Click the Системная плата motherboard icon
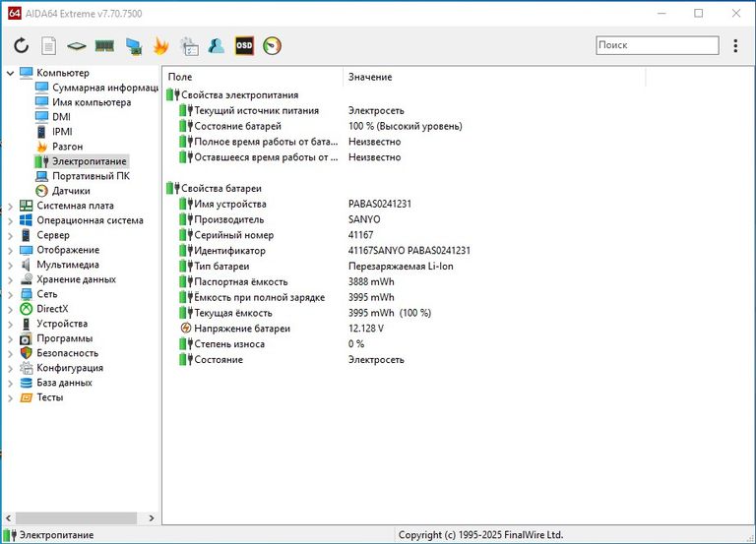 tap(26, 206)
